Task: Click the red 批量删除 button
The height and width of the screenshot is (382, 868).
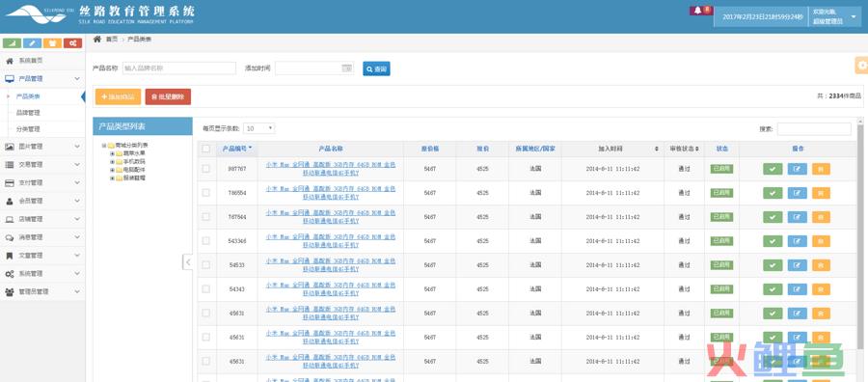Action: (168, 96)
